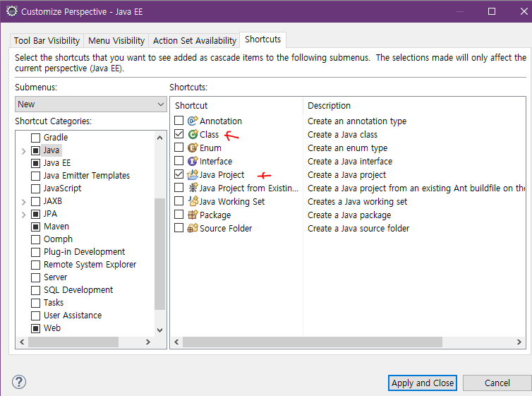Screen dimensions: 532x396
Task: Check the Enum shortcut checkbox
Action: click(x=179, y=148)
